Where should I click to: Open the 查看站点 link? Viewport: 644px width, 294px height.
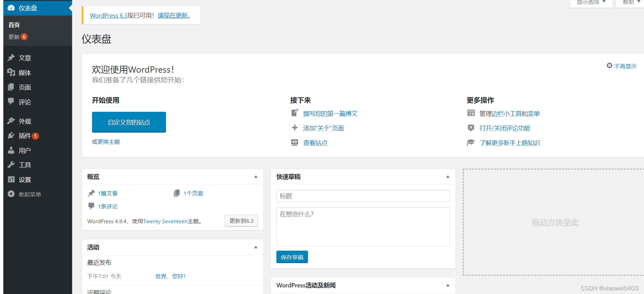(x=315, y=143)
